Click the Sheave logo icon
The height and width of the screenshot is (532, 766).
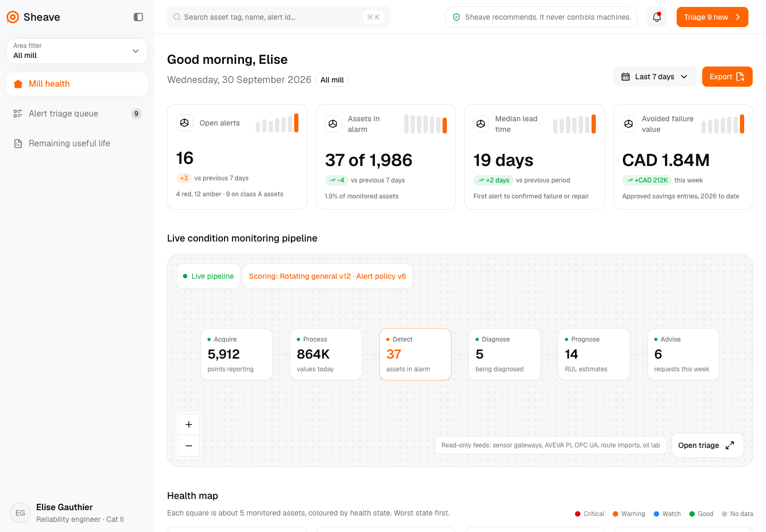tap(13, 17)
